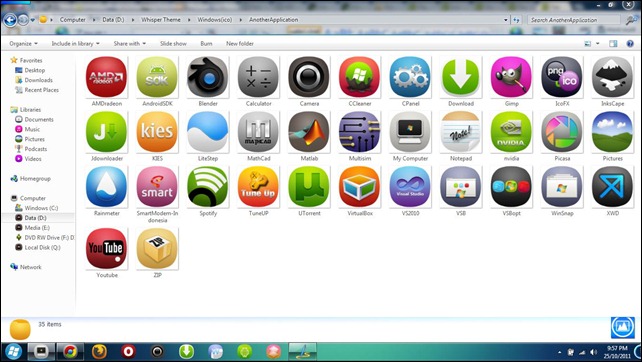Click the Search AnotherApplication field
642x362 pixels.
pos(574,20)
